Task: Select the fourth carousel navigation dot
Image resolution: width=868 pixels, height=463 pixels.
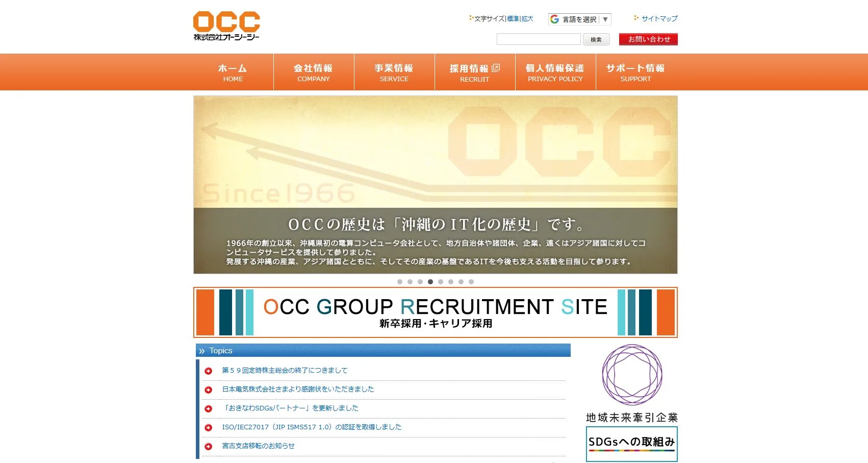Action: (430, 281)
